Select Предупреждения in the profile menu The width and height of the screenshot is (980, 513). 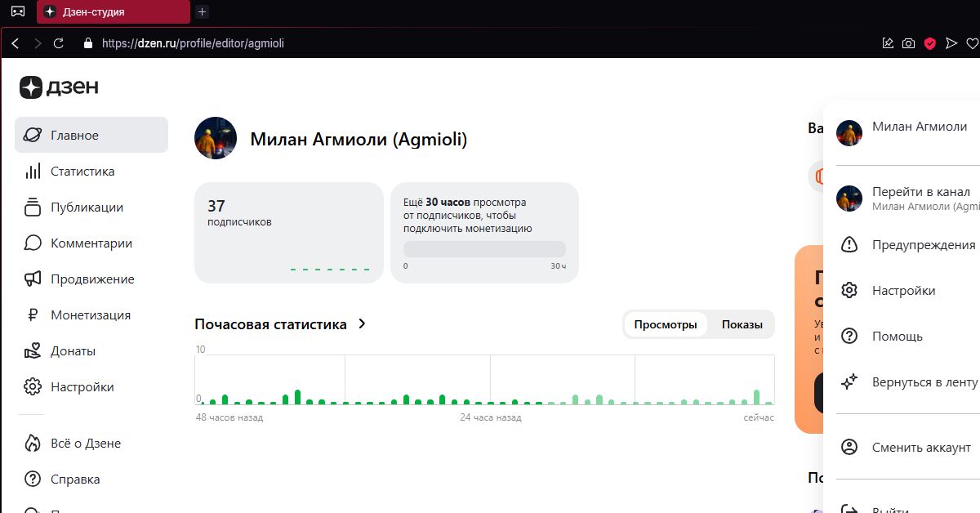pyautogui.click(x=923, y=245)
